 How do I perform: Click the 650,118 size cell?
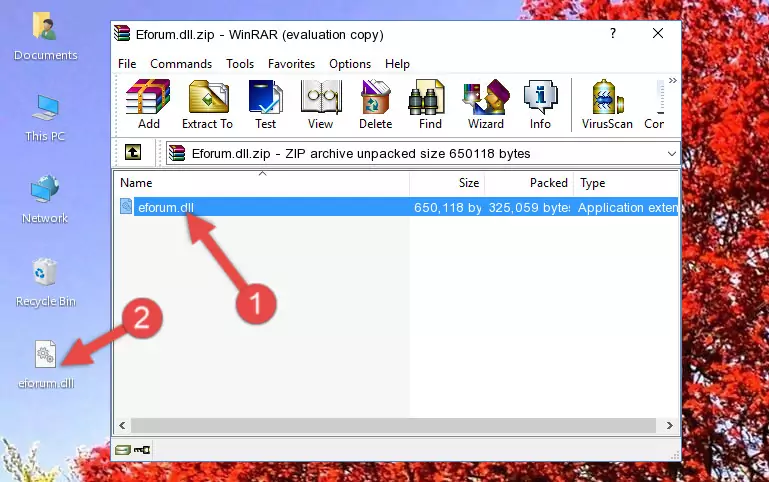pyautogui.click(x=447, y=207)
